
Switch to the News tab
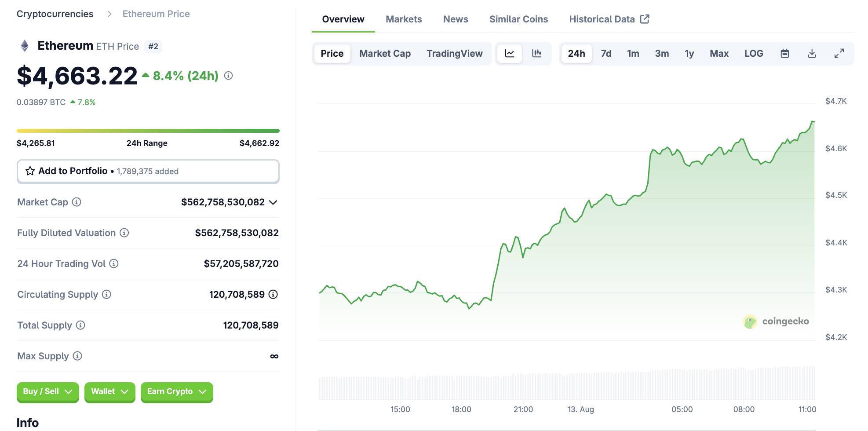(456, 19)
